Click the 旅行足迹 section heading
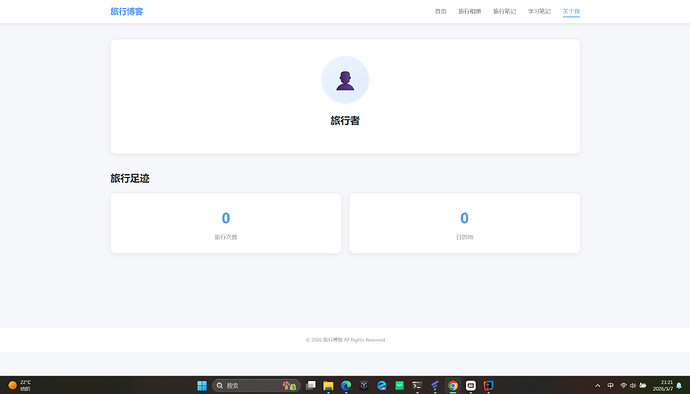This screenshot has height=394, width=690. coord(130,178)
